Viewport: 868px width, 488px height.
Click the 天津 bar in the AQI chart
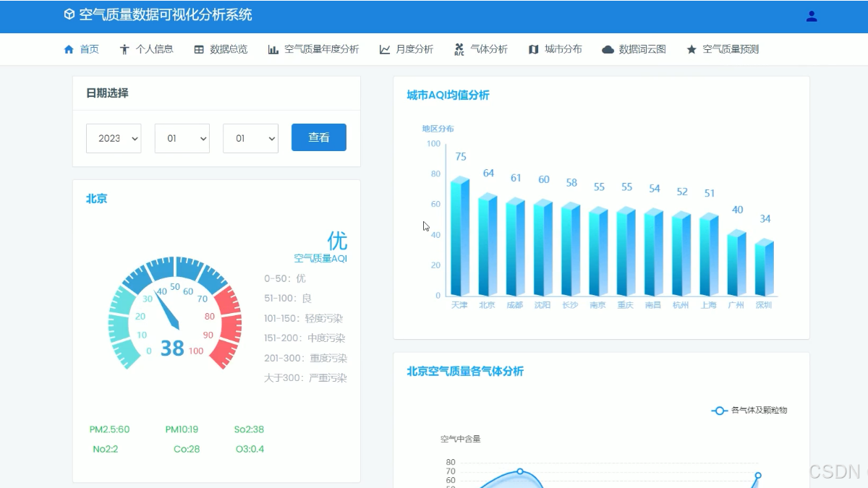click(x=459, y=239)
